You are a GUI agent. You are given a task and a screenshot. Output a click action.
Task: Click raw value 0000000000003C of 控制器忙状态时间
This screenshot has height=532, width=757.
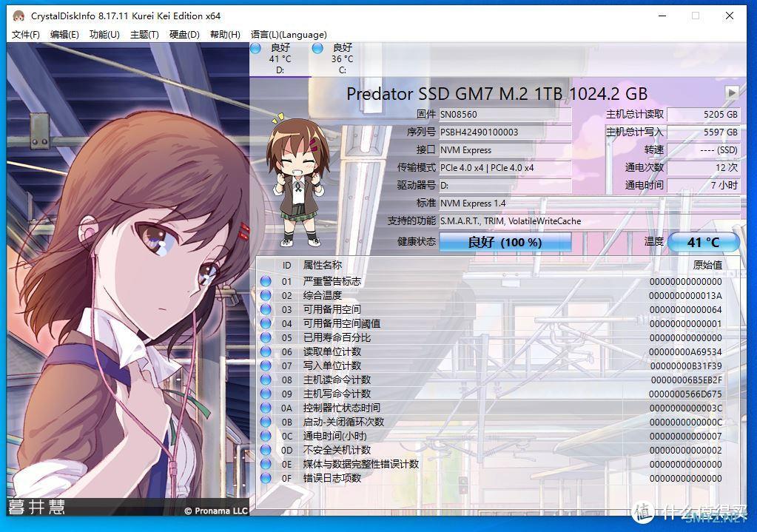pos(685,408)
